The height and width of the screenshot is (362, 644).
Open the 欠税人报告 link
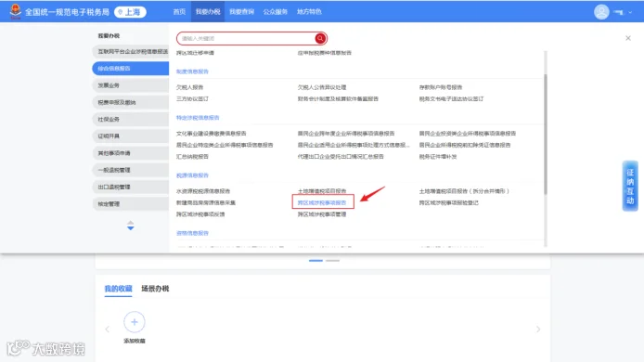pos(189,87)
